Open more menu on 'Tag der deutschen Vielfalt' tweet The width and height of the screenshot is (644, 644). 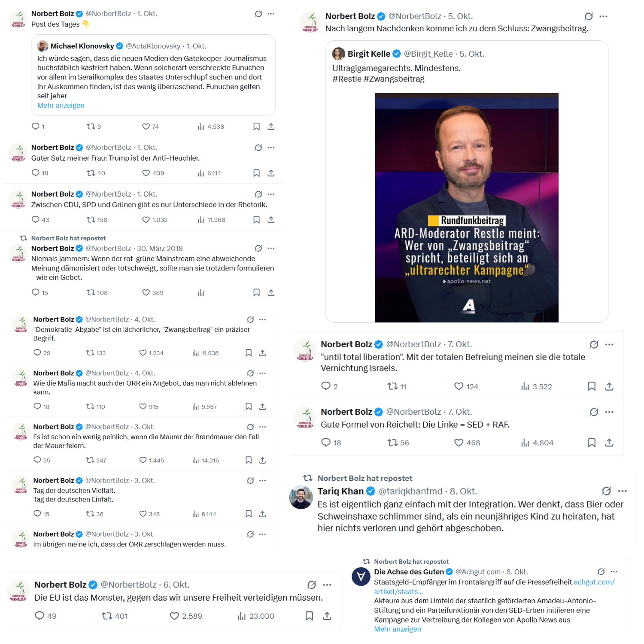263,480
